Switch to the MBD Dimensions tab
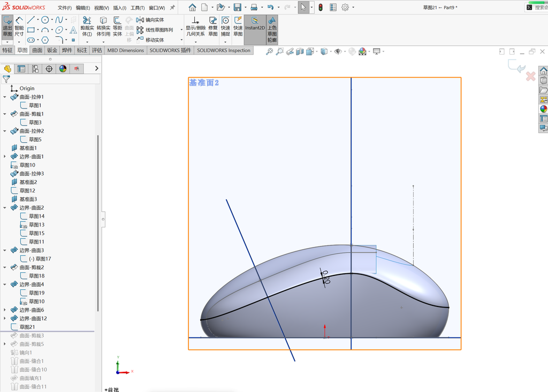 (x=125, y=50)
